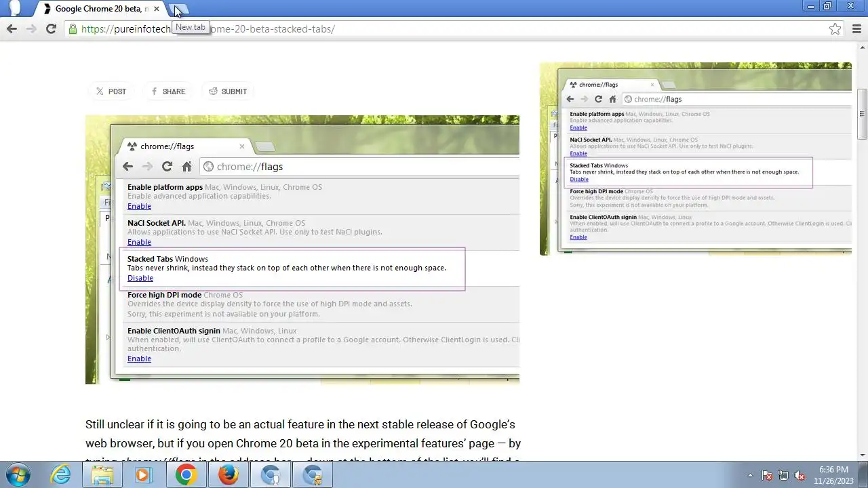Screen dimensions: 868x488
Task: Reload the page with the refresh icon
Action: click(51, 28)
